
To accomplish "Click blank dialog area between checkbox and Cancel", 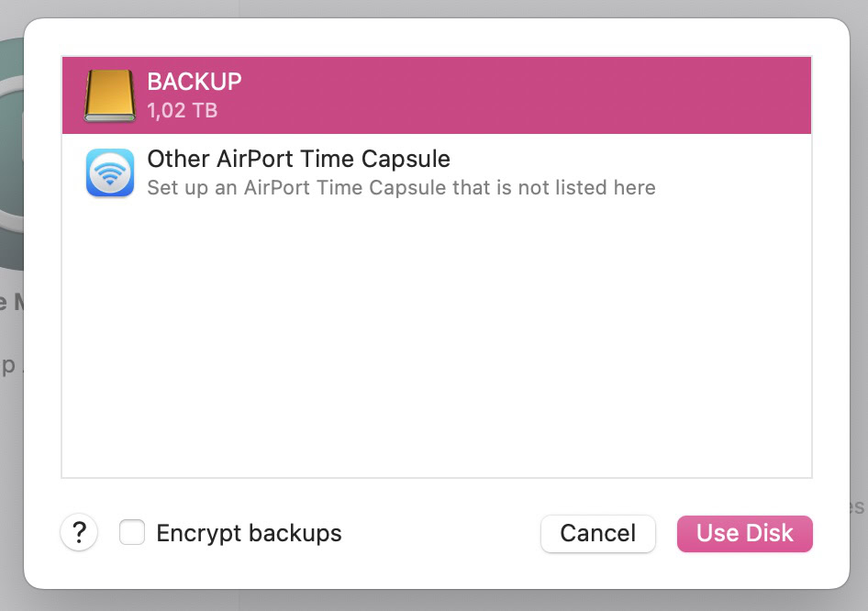I will (x=440, y=533).
